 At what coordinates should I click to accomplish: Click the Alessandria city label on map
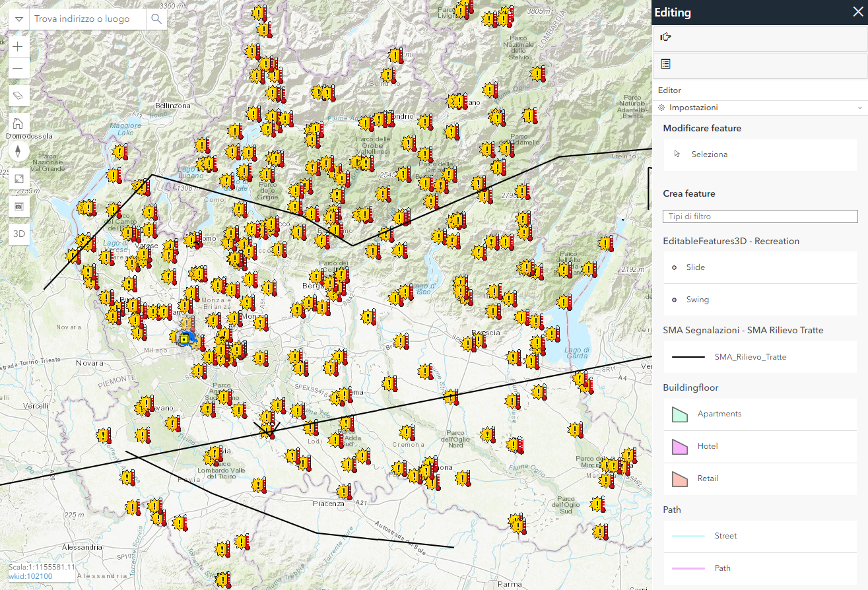81,547
